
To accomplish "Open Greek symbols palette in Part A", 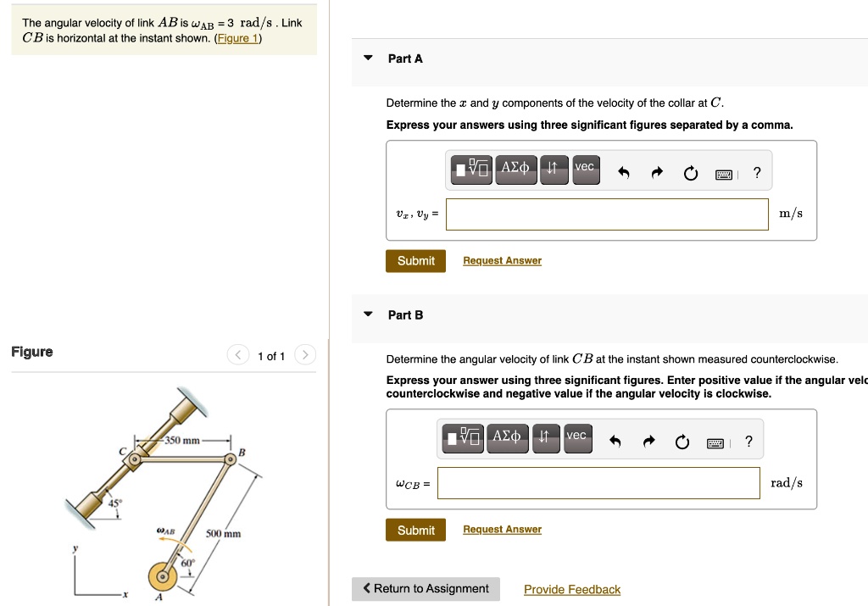I will point(516,170).
